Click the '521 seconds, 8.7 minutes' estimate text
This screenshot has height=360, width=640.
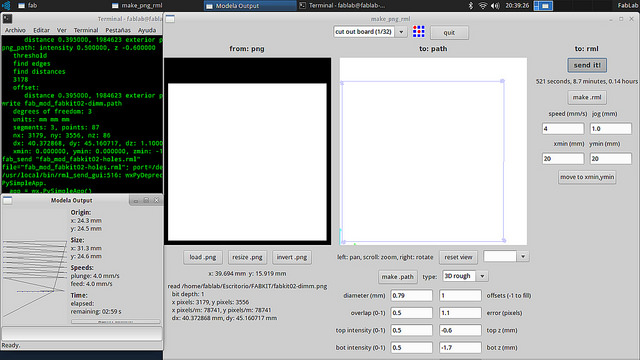pos(587,81)
